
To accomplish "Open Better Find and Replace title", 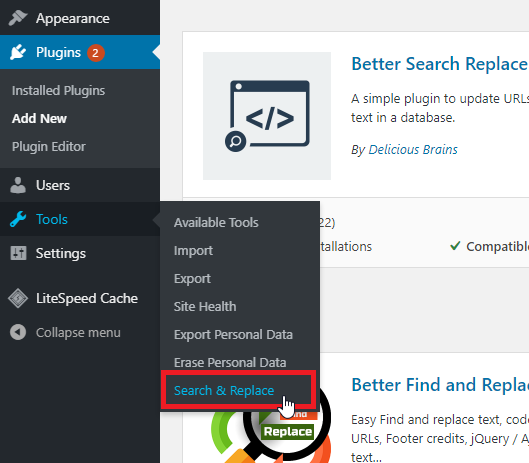I will pyautogui.click(x=440, y=385).
